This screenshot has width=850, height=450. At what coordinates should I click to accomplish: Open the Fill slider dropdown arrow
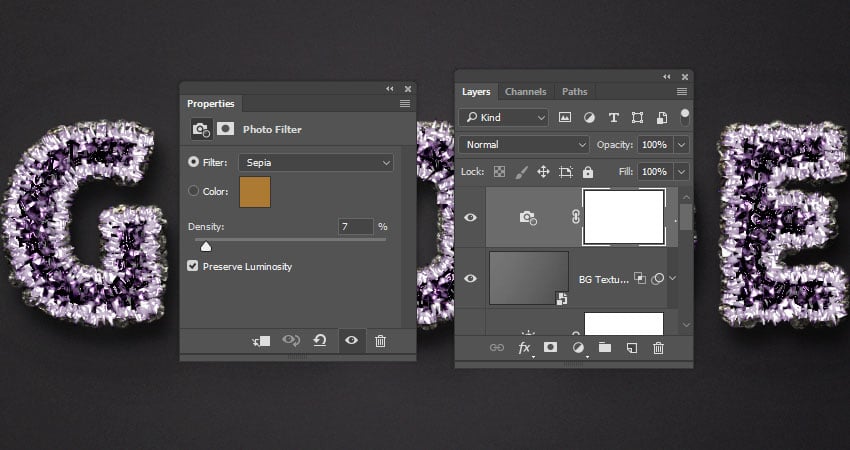pos(681,172)
